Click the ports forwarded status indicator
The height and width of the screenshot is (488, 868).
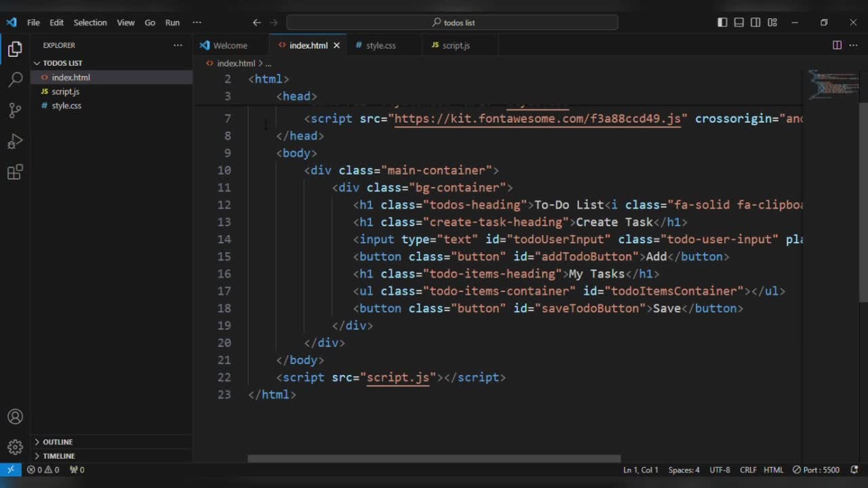[x=77, y=470]
